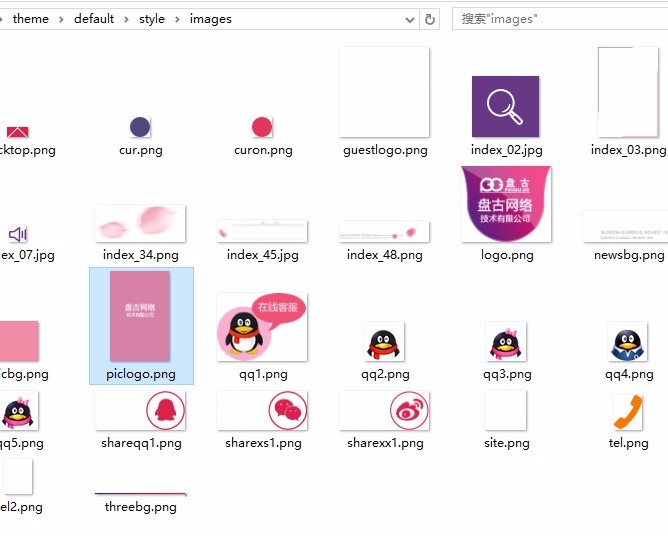This screenshot has height=536, width=668.
Task: Expand the chevron after theme breadcrumb
Action: (61, 19)
